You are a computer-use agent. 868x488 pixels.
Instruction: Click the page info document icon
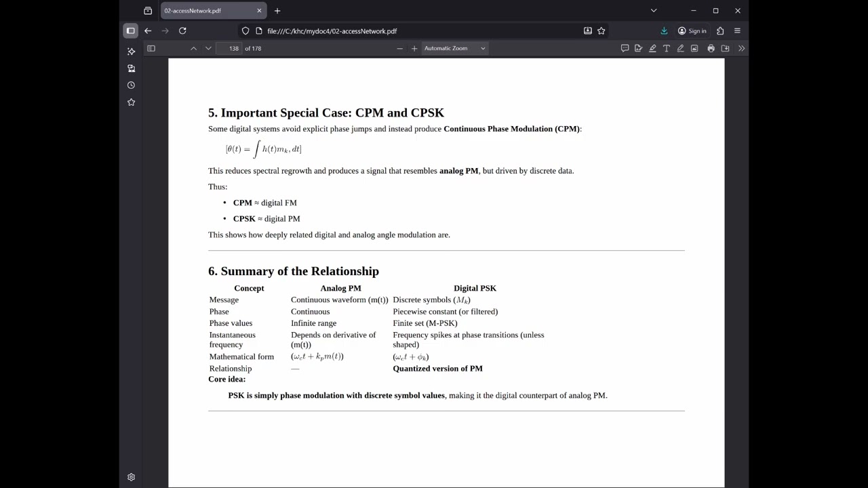point(258,30)
